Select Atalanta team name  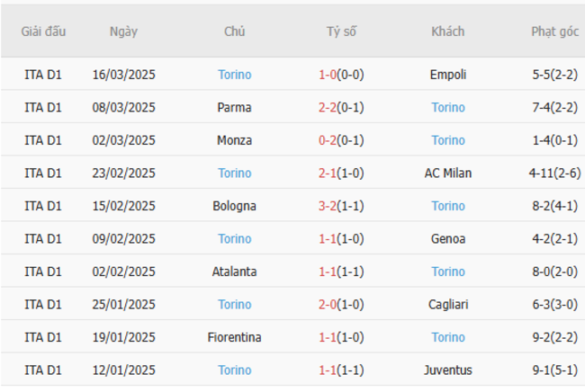point(234,272)
